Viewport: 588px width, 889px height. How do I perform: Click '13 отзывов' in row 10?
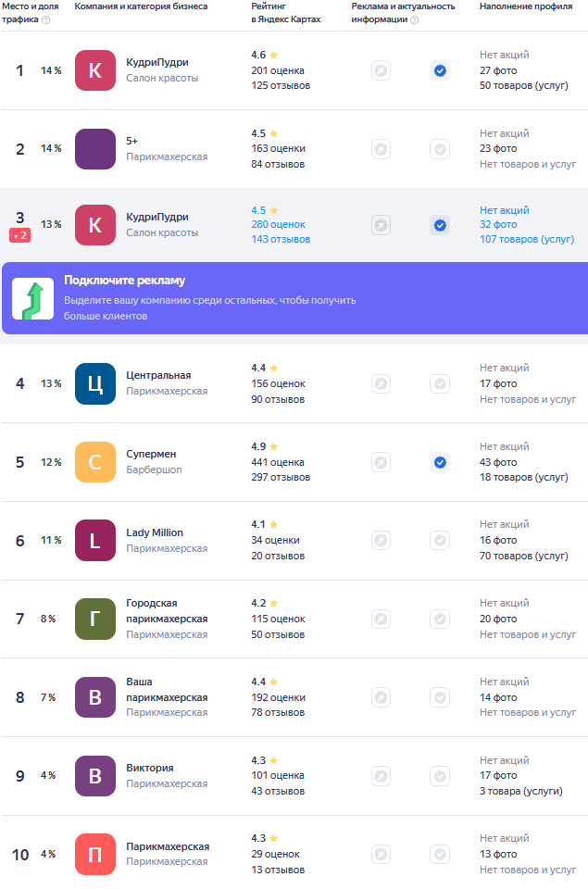278,870
